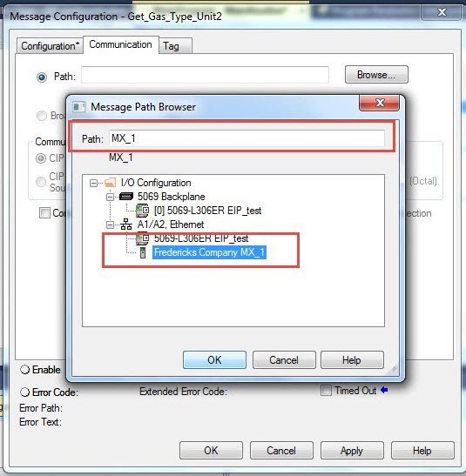466x476 pixels.
Task: Switch to the Configuration tab
Action: (51, 46)
